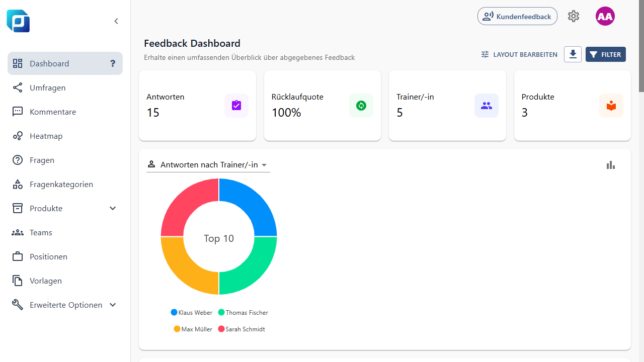
Task: Open settings via the gear icon
Action: pos(574,16)
